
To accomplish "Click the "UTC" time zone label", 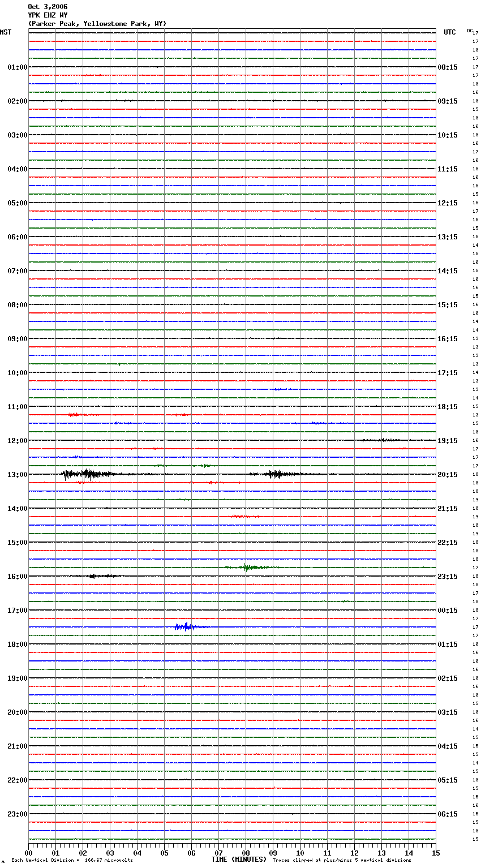I will [450, 32].
